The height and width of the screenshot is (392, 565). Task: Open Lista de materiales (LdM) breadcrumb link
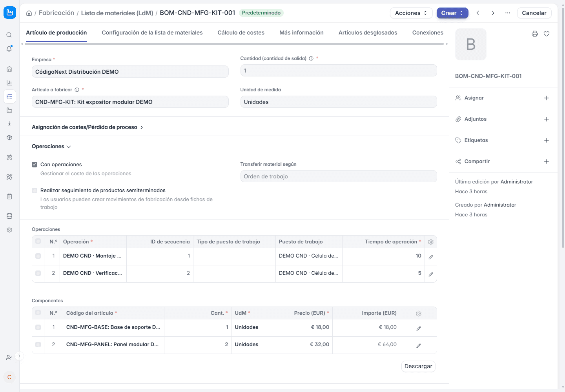coord(117,13)
